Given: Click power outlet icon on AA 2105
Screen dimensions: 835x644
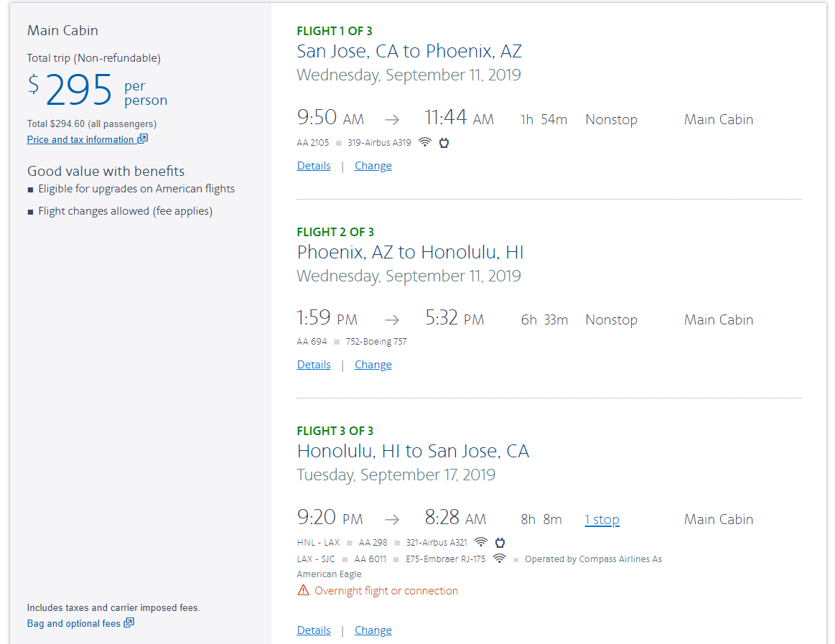Looking at the screenshot, I should pos(444,142).
